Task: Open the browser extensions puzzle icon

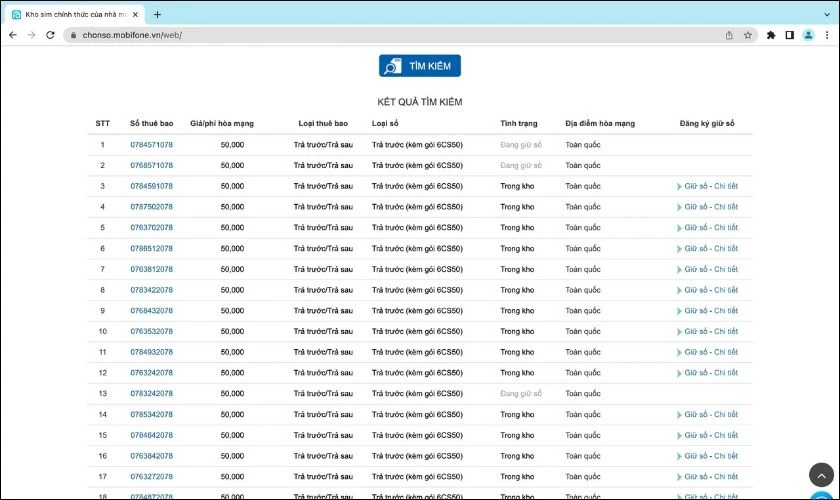Action: (x=771, y=34)
